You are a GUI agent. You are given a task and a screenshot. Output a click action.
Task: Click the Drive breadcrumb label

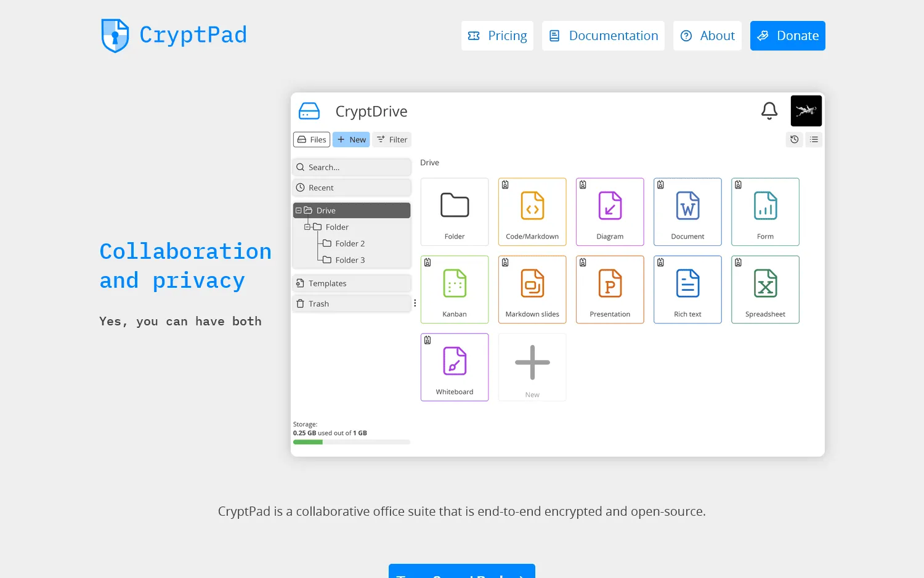[x=429, y=163]
